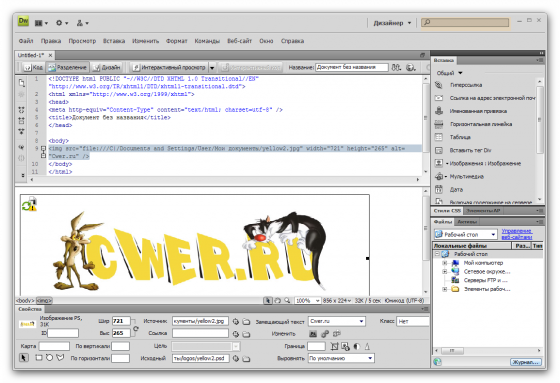Screen dimensions: 560x383
Task: Click the Гиперссылка insert icon
Action: click(x=439, y=85)
